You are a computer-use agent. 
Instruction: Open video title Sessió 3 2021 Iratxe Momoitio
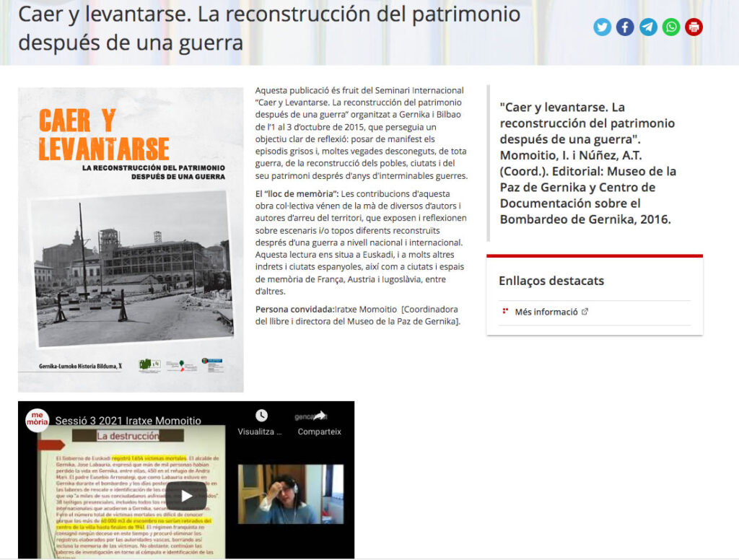[128, 421]
